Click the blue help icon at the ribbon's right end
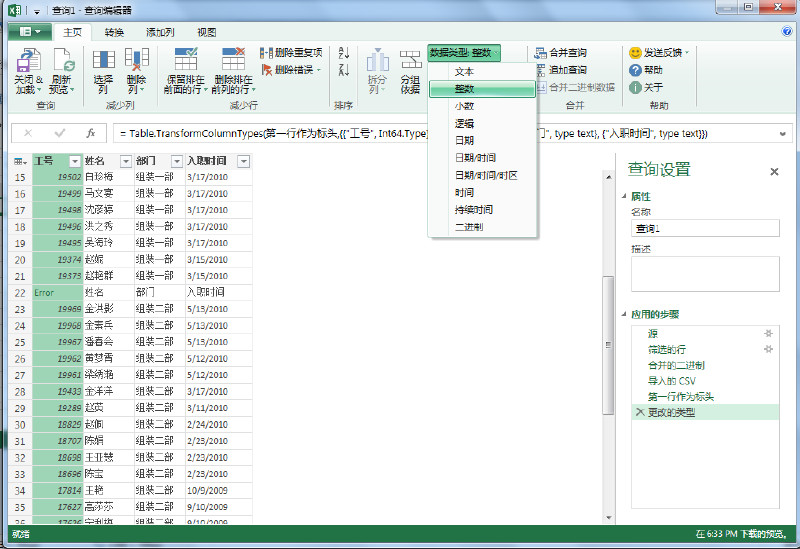Screen dimensions: 800x549 (786, 32)
